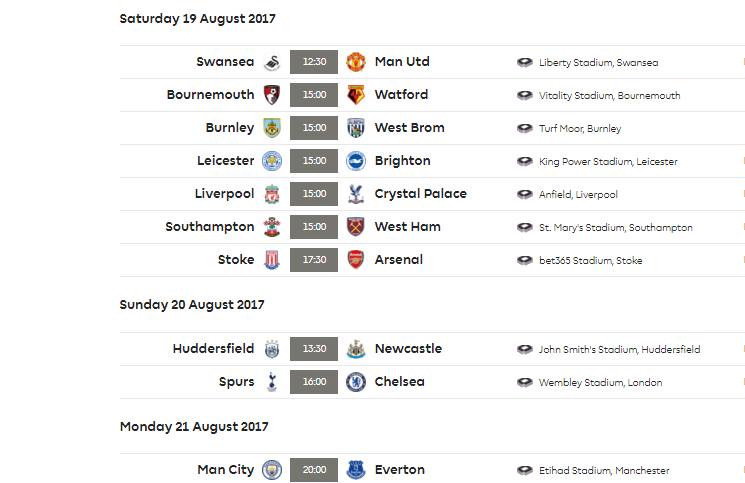This screenshot has width=745, height=483.
Task: Click stadium icon beside Anfield, Liverpool
Action: coord(525,194)
